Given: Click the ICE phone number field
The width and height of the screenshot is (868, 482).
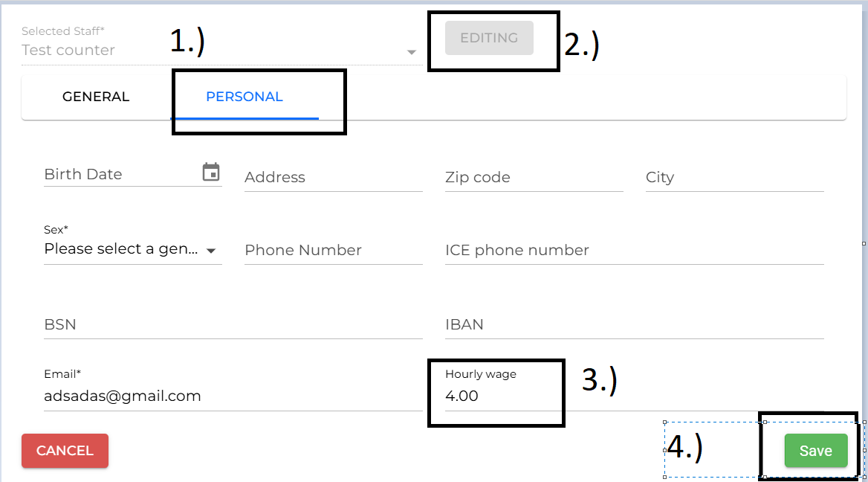Looking at the screenshot, I should pos(634,251).
